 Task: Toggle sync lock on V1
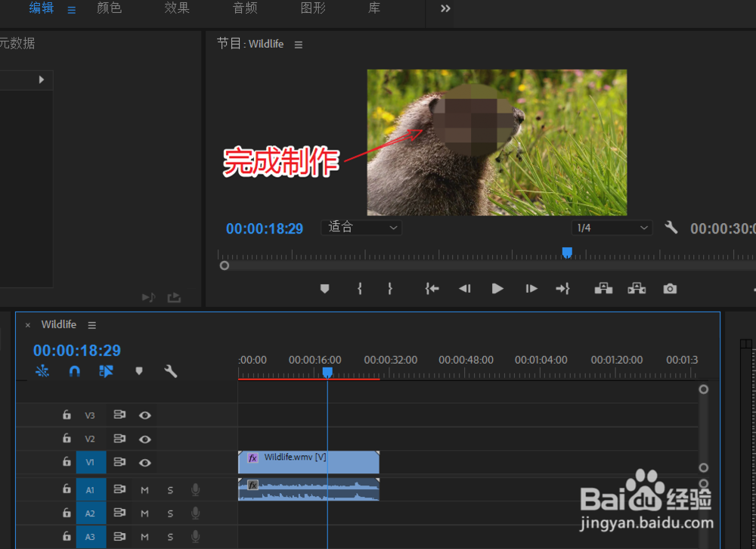(119, 462)
